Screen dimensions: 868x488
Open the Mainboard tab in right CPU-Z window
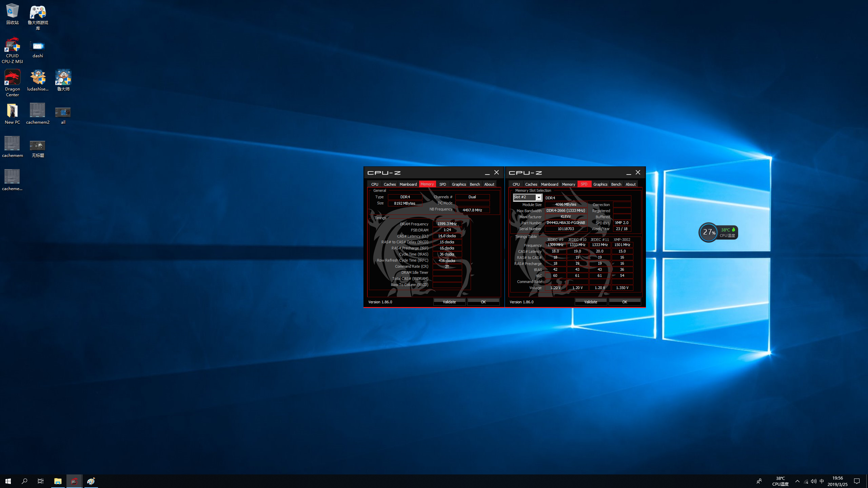[x=549, y=184]
